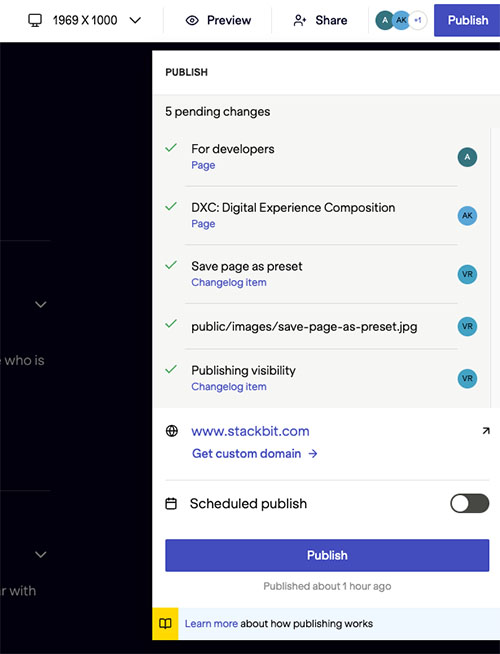Click the yellow book icon in the footer

(x=165, y=624)
